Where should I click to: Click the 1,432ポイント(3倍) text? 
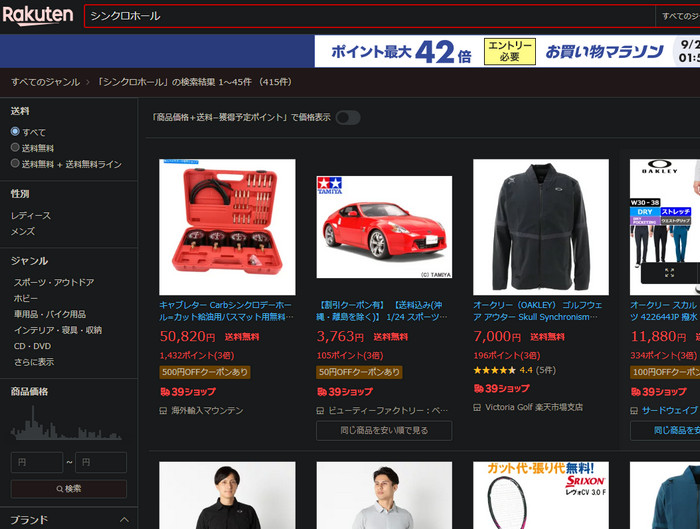(197, 355)
